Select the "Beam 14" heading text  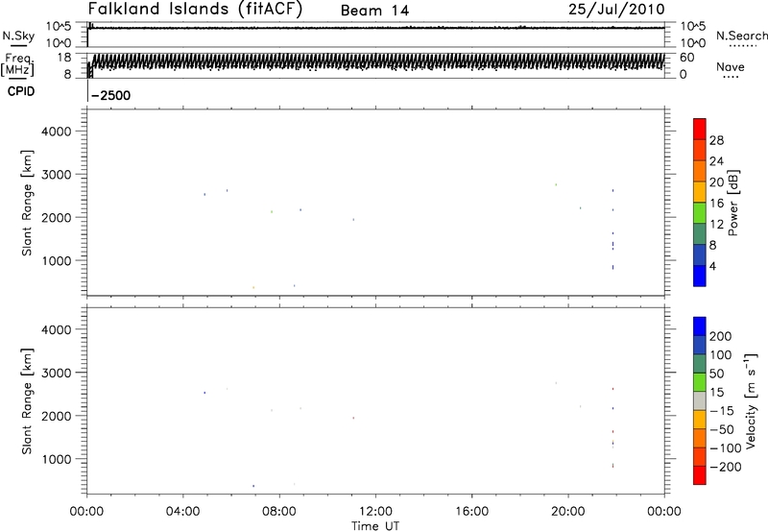(x=374, y=11)
